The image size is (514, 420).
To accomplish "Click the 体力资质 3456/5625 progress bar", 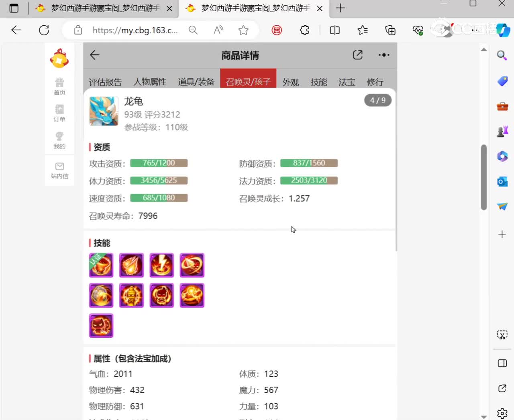I will (x=159, y=180).
